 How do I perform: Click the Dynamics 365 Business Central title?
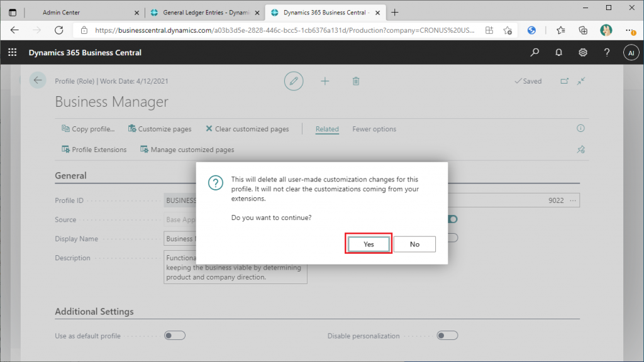(85, 53)
